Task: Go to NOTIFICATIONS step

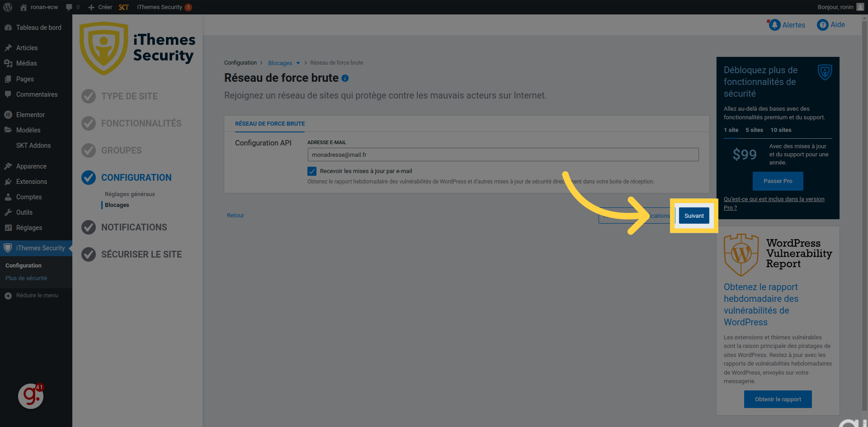Action: [x=134, y=227]
